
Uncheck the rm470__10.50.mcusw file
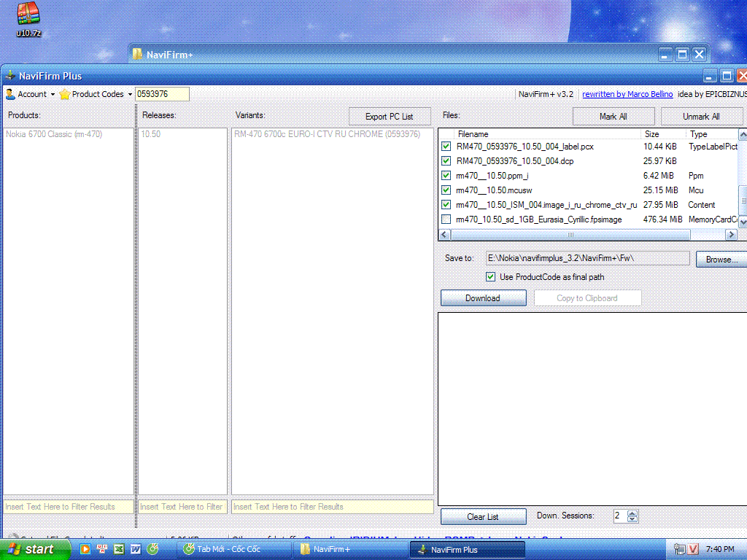pyautogui.click(x=446, y=190)
